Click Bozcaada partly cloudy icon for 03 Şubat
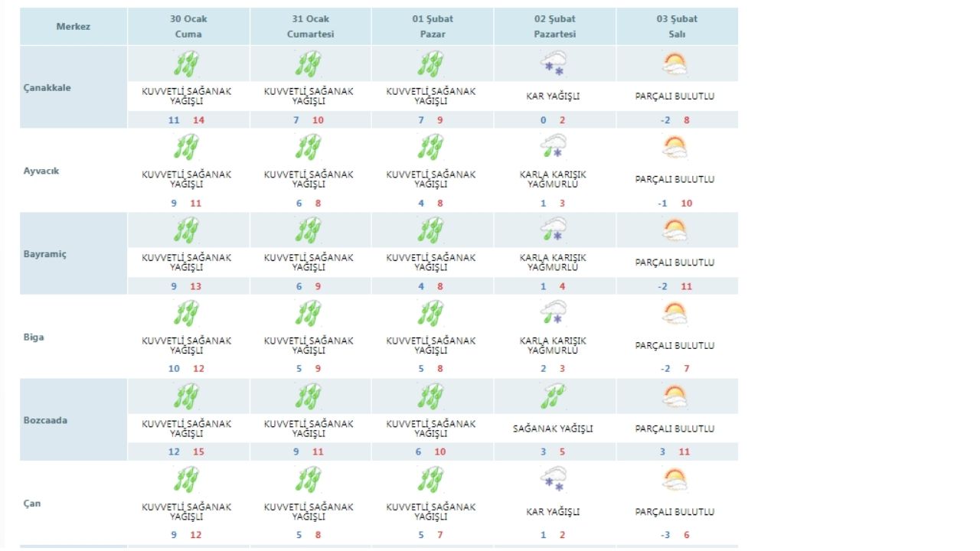Viewport: 980px width, 551px height. (x=675, y=396)
